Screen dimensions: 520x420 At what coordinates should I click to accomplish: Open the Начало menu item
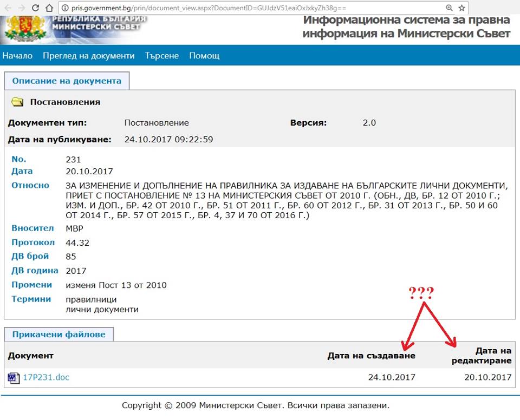[17, 56]
